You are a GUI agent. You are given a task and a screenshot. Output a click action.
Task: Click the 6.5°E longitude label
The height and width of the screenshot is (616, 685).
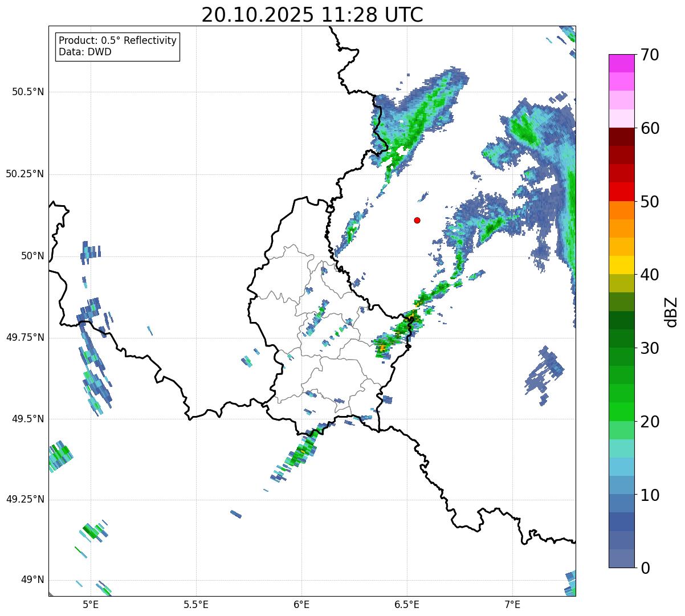coord(407,605)
